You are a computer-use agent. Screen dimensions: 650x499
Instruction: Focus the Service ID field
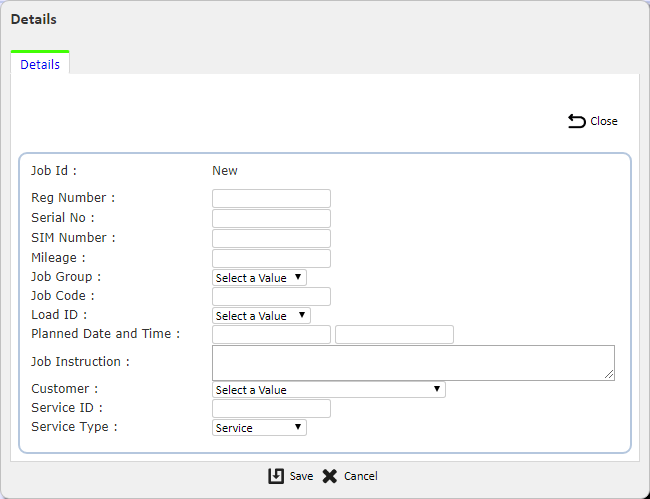tap(272, 409)
